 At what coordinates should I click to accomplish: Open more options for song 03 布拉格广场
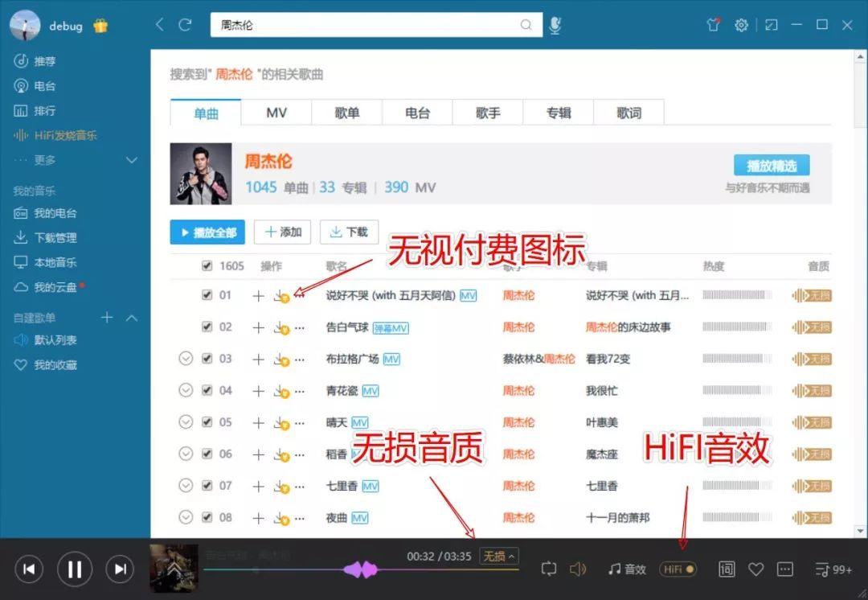tap(300, 360)
